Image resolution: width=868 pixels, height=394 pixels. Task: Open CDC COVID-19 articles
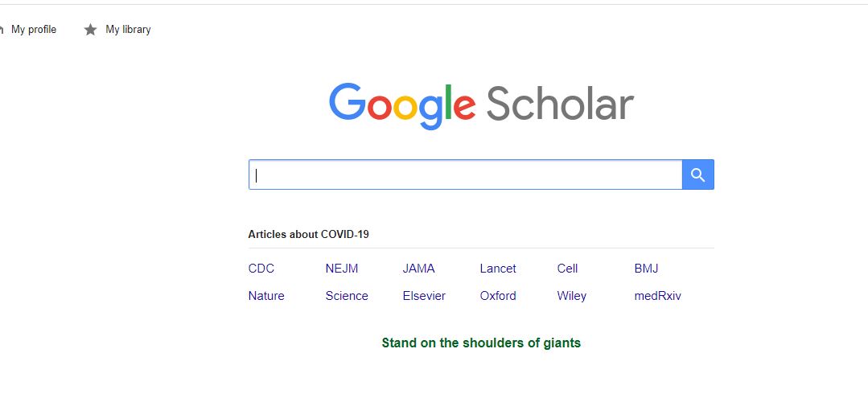pyautogui.click(x=261, y=269)
